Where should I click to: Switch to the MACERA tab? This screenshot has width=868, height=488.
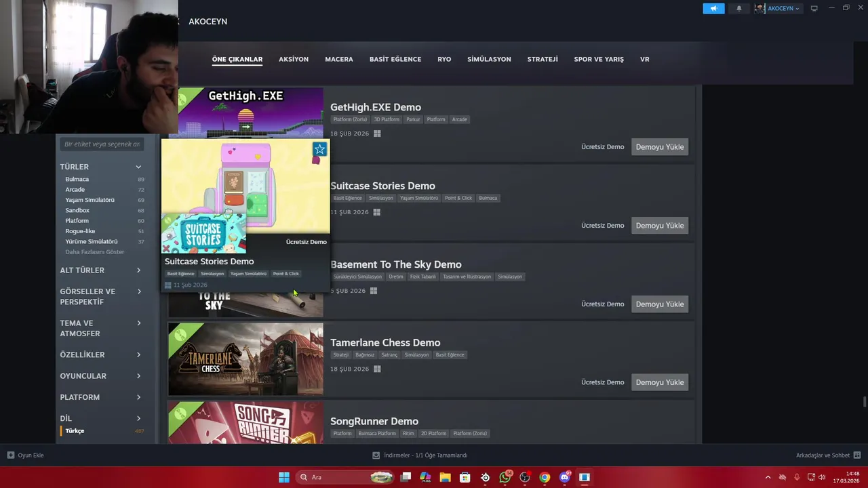point(339,59)
